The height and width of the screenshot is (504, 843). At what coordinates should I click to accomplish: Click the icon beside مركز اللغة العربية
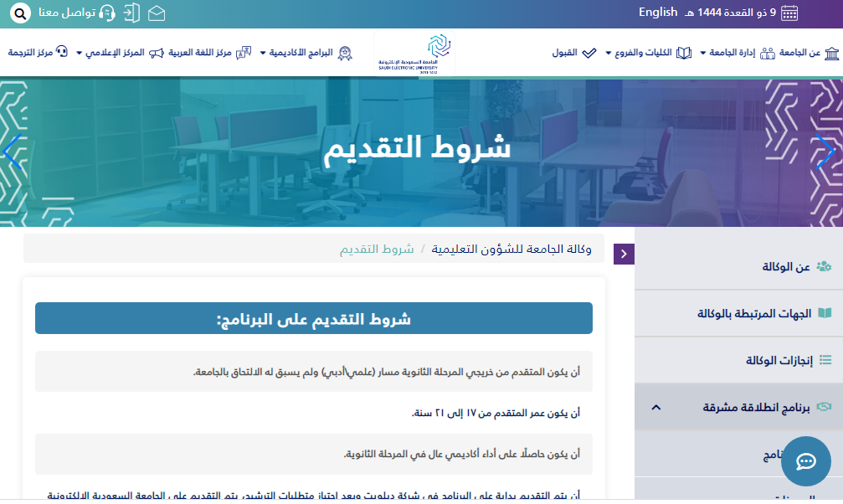[244, 53]
